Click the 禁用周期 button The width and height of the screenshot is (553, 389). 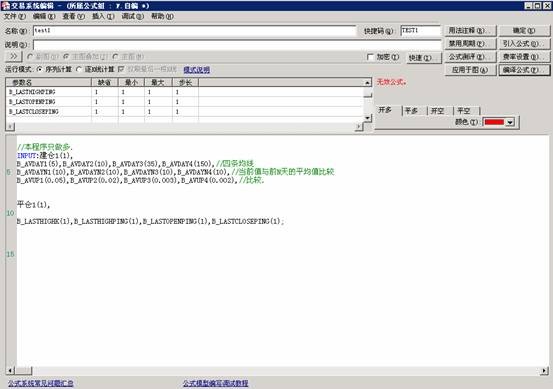point(470,44)
